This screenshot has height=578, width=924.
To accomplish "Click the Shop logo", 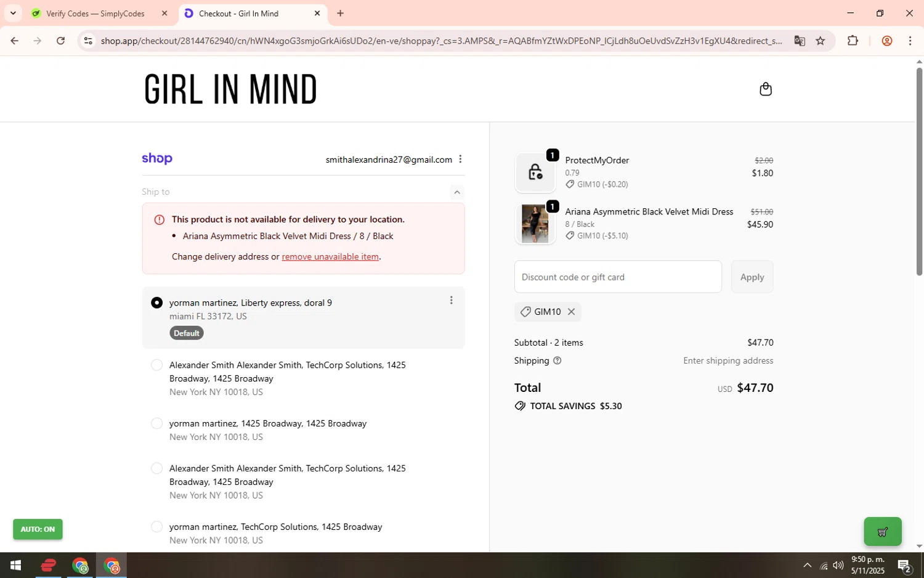I will [157, 159].
